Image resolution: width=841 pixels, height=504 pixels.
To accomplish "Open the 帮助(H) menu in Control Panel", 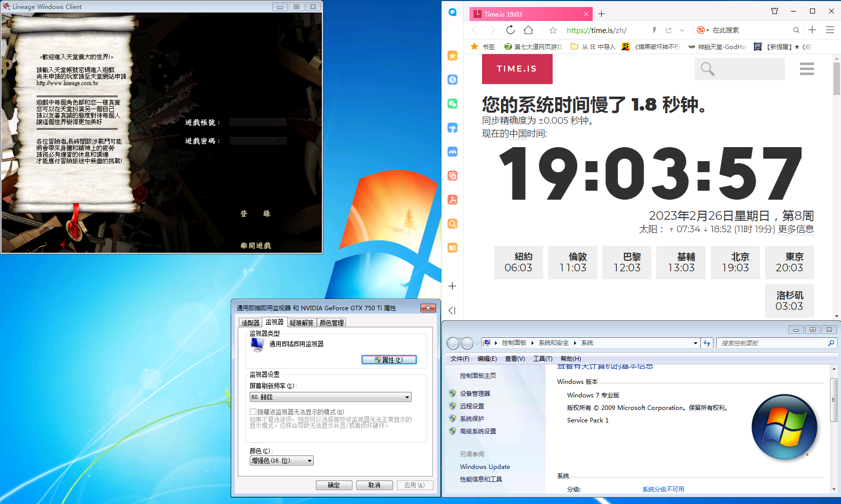I will click(571, 358).
